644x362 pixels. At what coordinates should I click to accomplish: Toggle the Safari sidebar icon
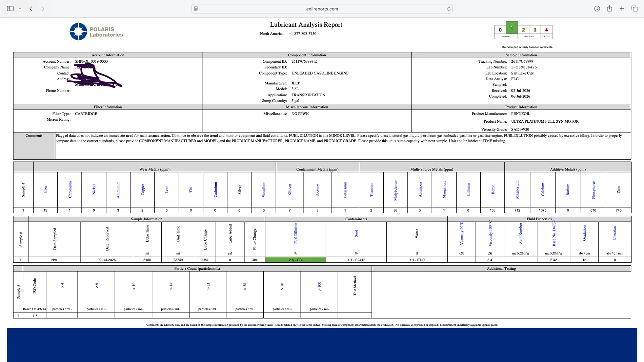pyautogui.click(x=10, y=8)
